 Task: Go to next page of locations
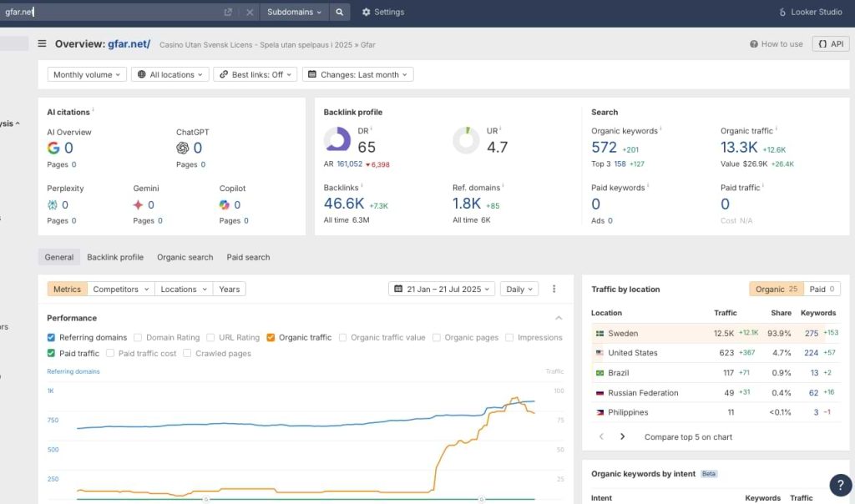(x=622, y=436)
